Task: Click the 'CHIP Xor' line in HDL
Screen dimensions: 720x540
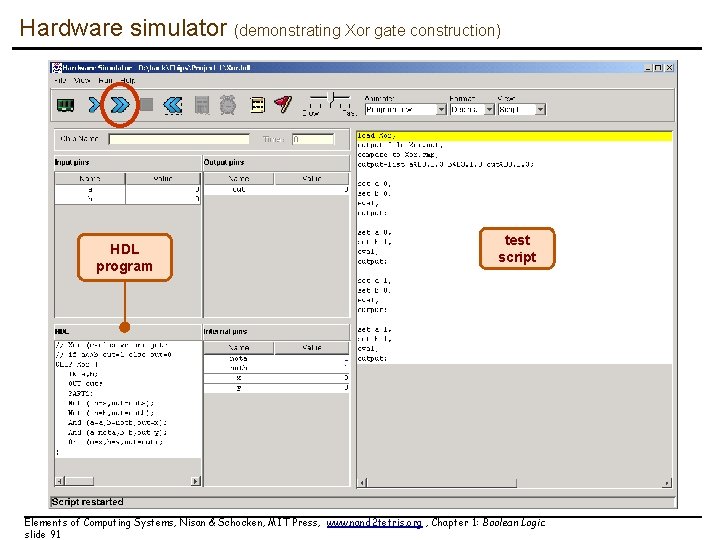Action: point(77,364)
